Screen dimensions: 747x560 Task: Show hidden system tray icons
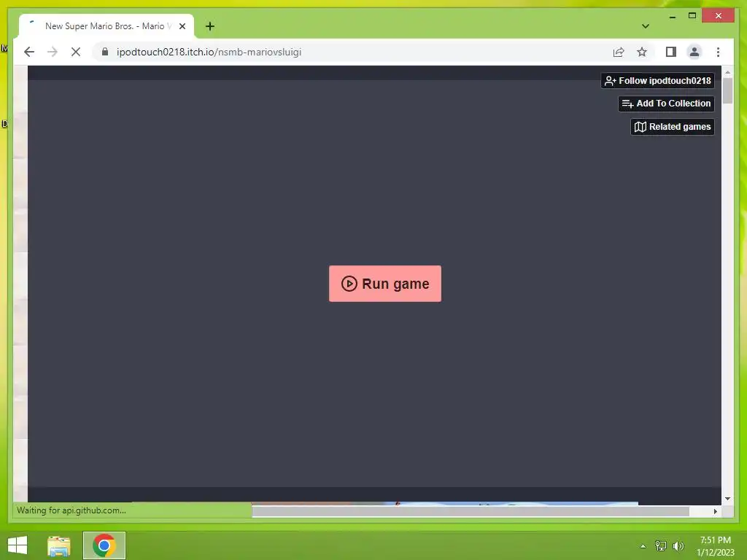[x=643, y=546]
